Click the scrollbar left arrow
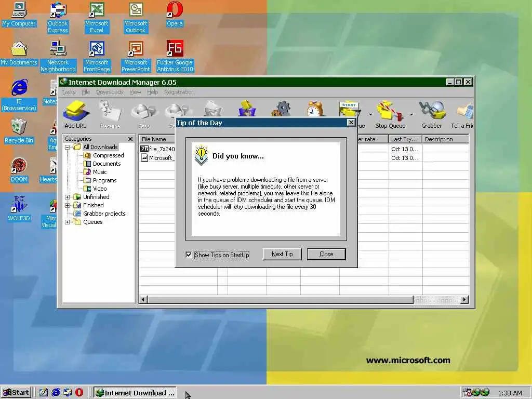This screenshot has height=399, width=532. (143, 300)
